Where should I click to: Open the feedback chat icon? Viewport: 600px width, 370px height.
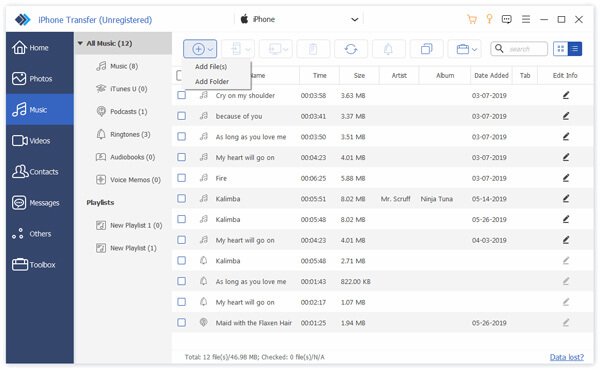(507, 19)
